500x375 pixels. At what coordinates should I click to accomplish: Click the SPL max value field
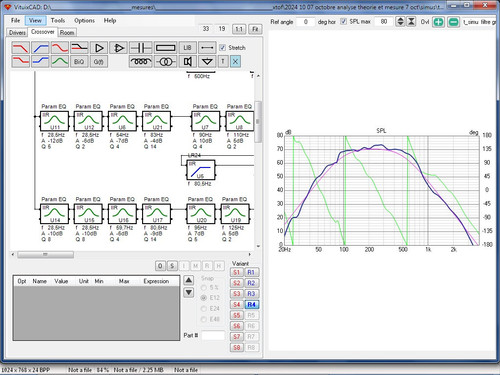(x=384, y=22)
